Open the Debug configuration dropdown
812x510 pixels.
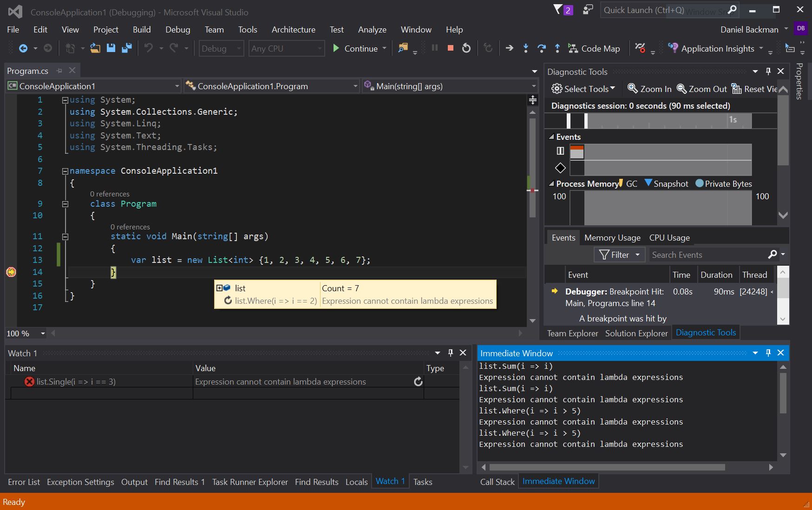pyautogui.click(x=221, y=48)
